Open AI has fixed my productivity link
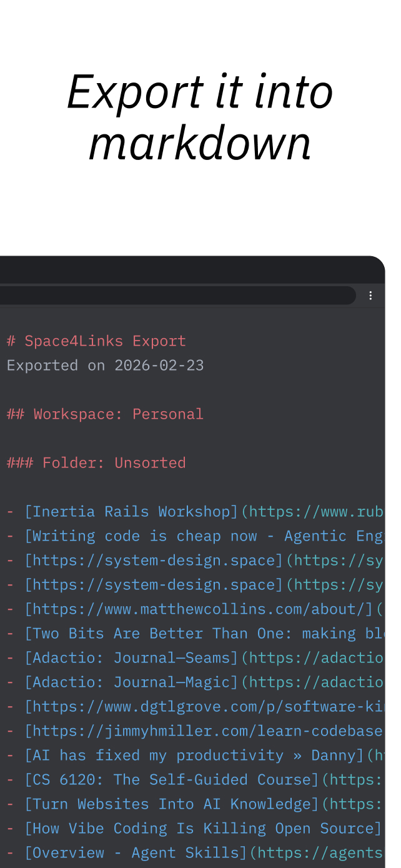 [x=194, y=756]
